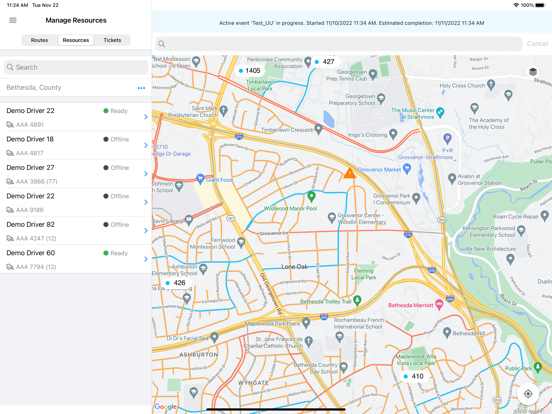Cancel the map search
This screenshot has height=414, width=552.
(537, 44)
